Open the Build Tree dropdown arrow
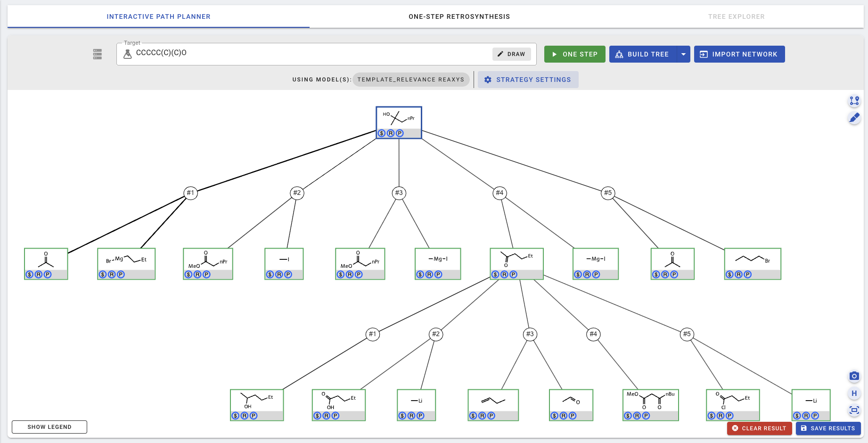 683,54
